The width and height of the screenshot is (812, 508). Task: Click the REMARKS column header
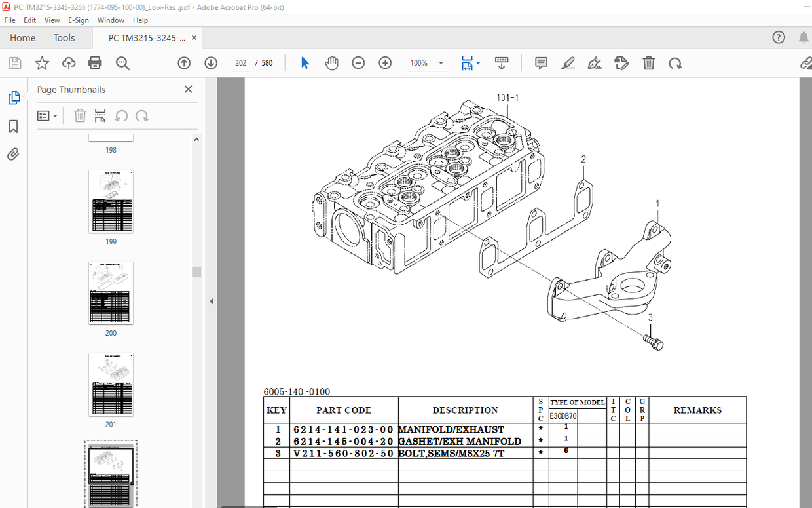[x=697, y=410]
